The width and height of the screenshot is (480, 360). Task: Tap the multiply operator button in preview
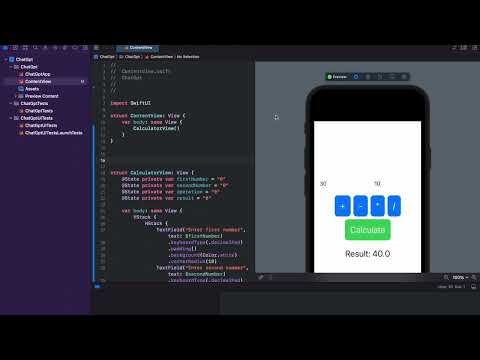378,206
